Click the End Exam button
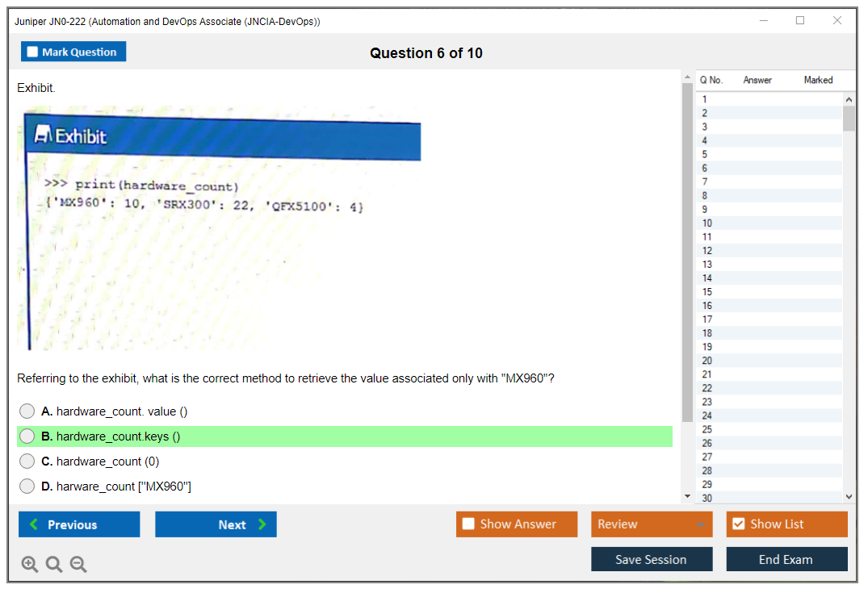Image resolution: width=868 pixels, height=593 pixels. (786, 559)
